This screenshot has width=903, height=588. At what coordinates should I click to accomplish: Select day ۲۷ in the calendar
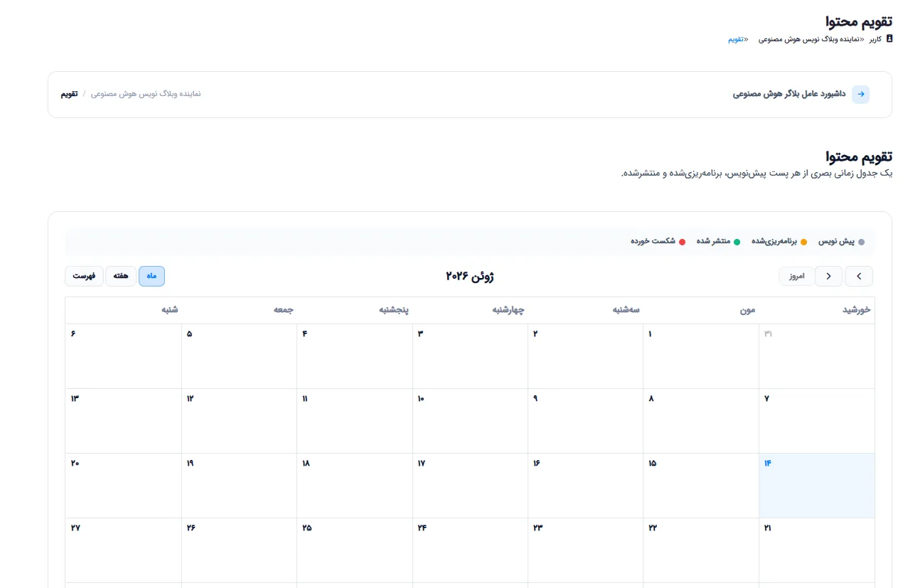point(123,550)
